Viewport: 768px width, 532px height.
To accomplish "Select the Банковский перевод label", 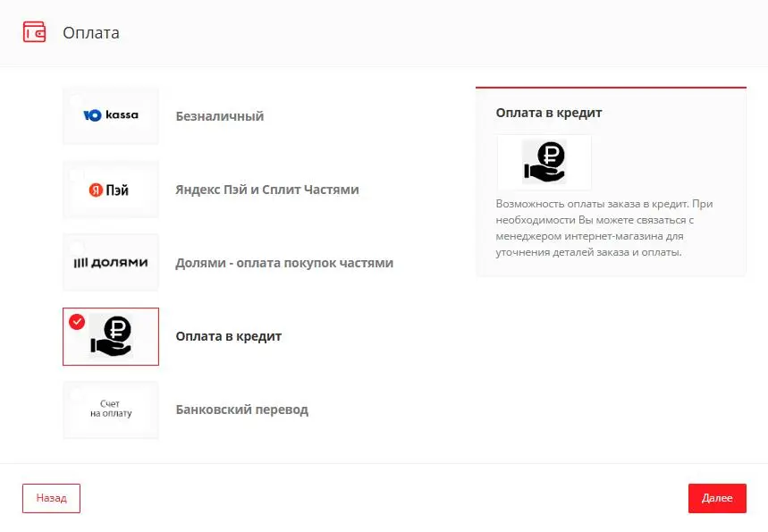I will coord(241,410).
